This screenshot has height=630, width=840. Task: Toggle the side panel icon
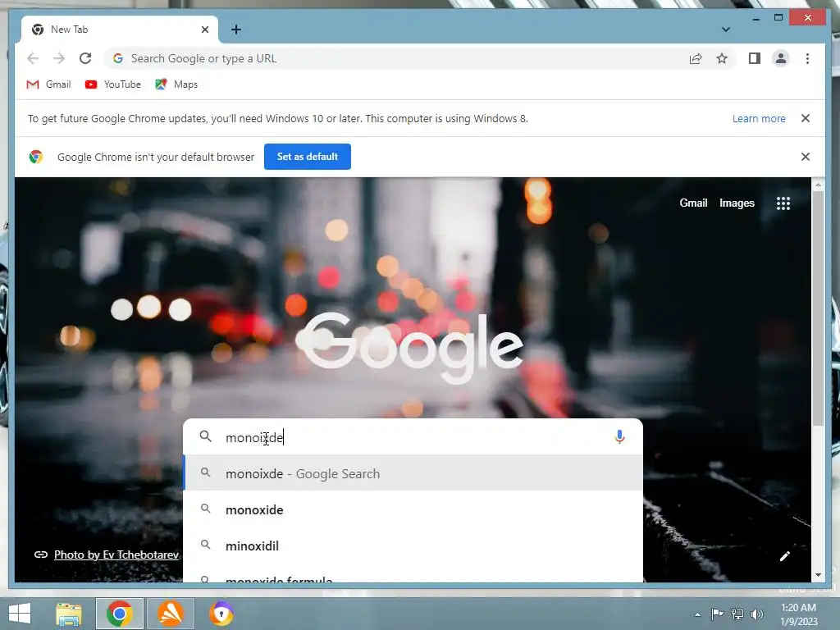point(755,58)
